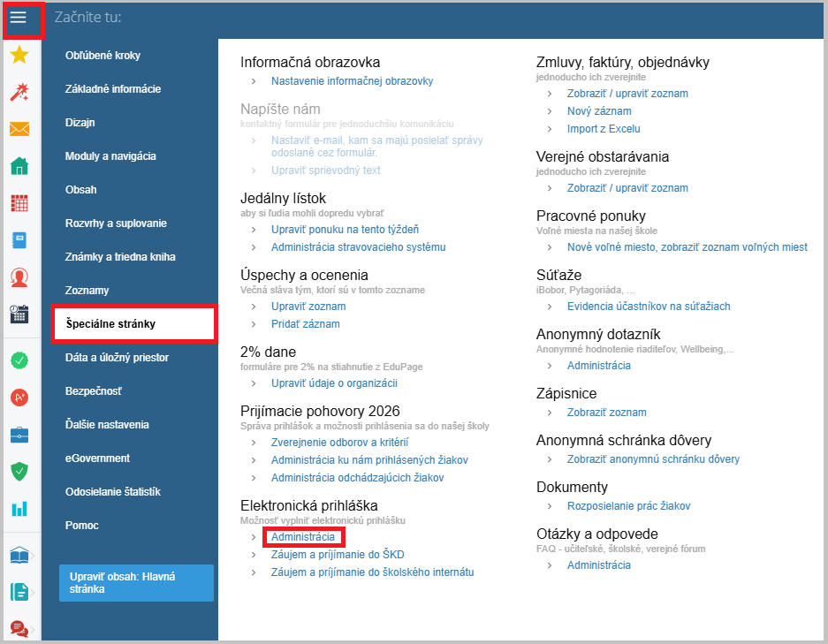Click the yellow star favorites icon
This screenshot has width=828, height=644.
19,56
